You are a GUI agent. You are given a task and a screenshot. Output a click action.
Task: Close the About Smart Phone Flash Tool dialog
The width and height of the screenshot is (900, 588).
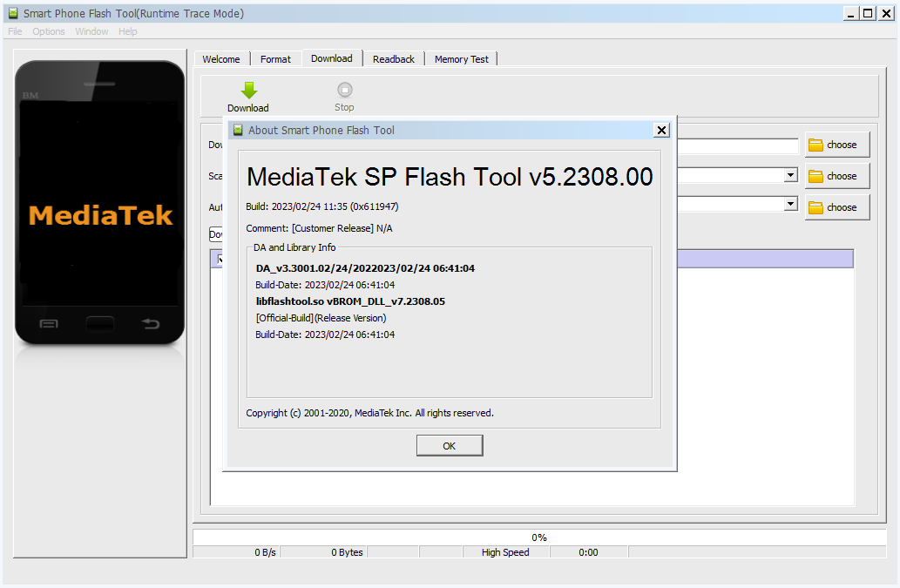click(x=662, y=130)
